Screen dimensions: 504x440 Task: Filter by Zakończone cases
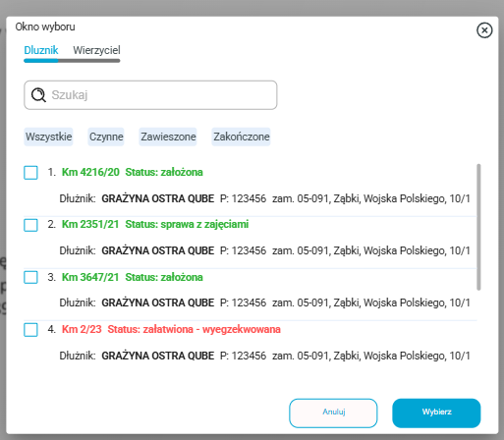[x=242, y=137]
